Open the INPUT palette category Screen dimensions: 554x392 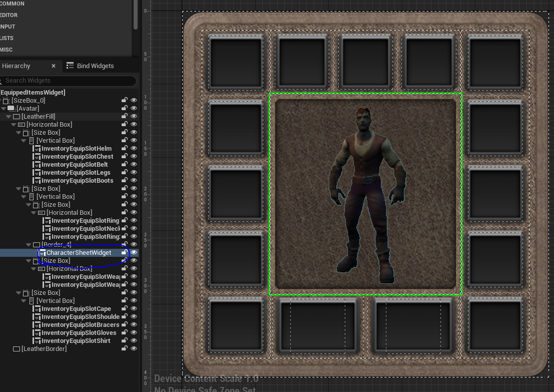[x=8, y=27]
